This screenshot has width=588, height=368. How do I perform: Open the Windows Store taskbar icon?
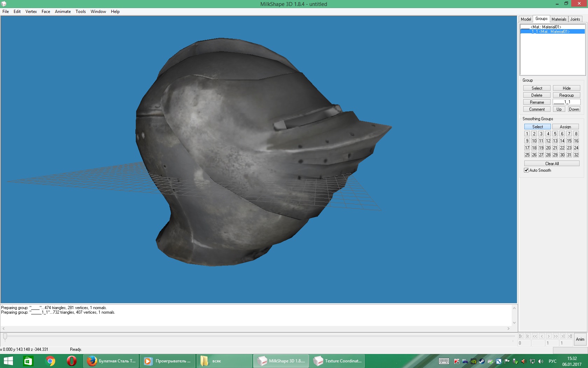pos(28,361)
